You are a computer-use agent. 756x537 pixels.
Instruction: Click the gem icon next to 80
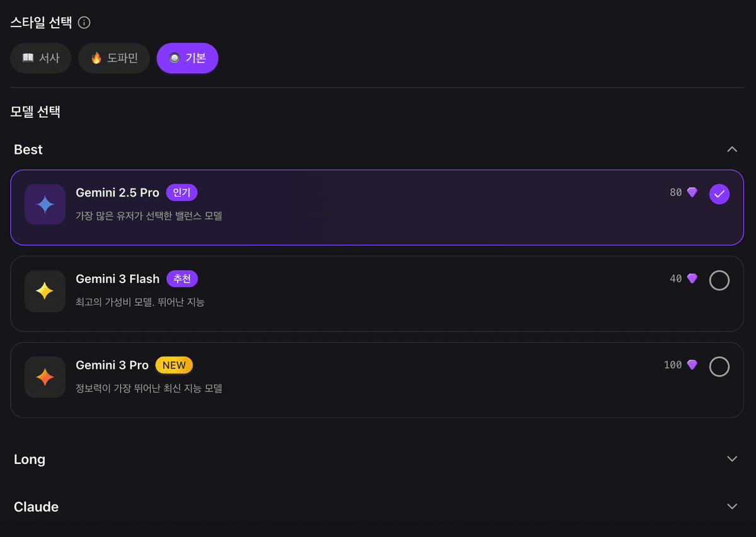click(692, 192)
